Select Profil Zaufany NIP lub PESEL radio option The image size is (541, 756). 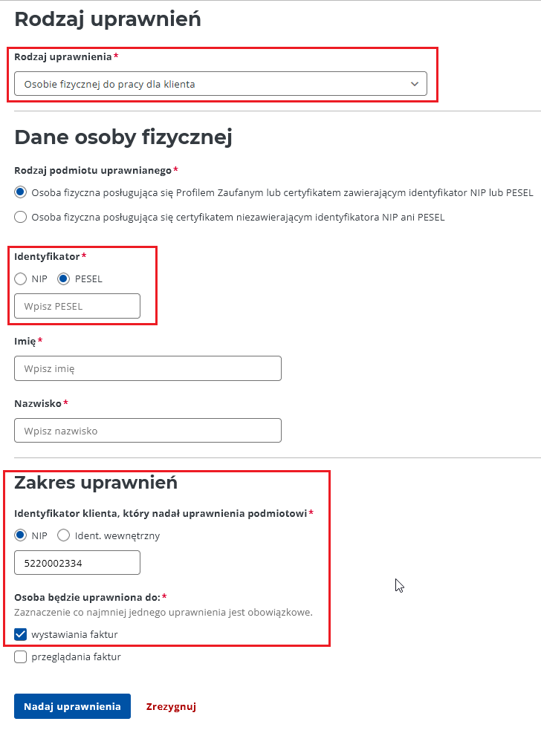pyautogui.click(x=21, y=192)
